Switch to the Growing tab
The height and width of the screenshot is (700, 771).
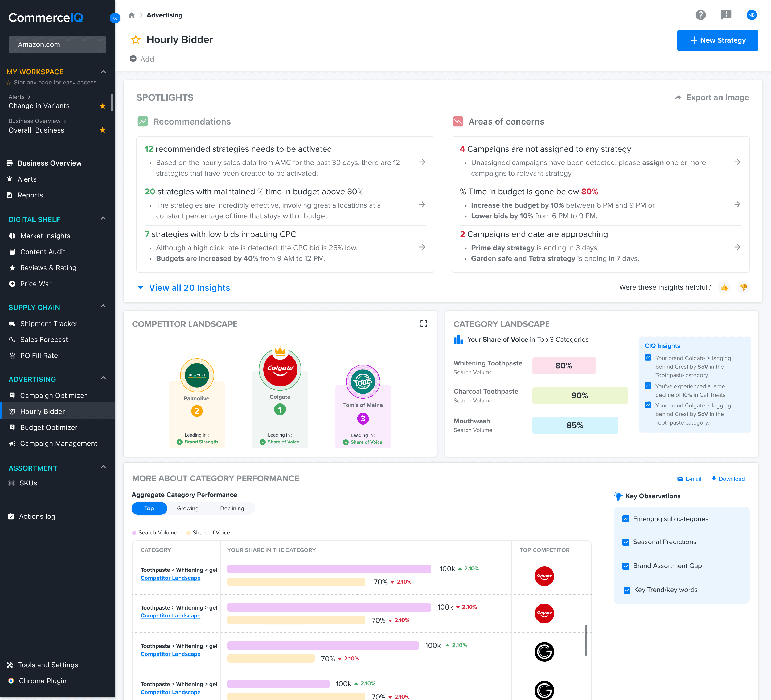pyautogui.click(x=187, y=508)
